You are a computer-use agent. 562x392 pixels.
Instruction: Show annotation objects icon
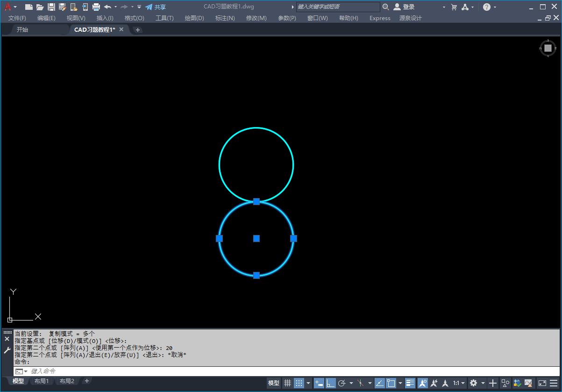pyautogui.click(x=423, y=383)
